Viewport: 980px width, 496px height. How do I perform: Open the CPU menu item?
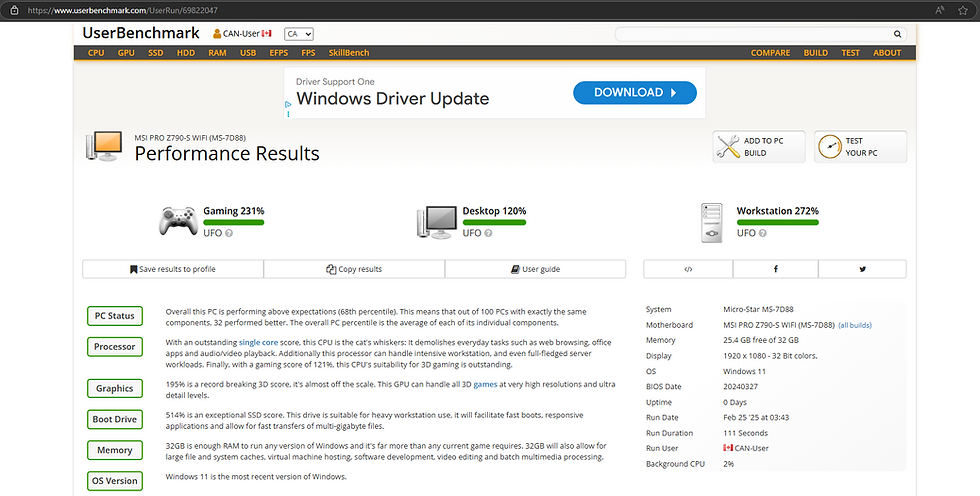click(x=96, y=53)
